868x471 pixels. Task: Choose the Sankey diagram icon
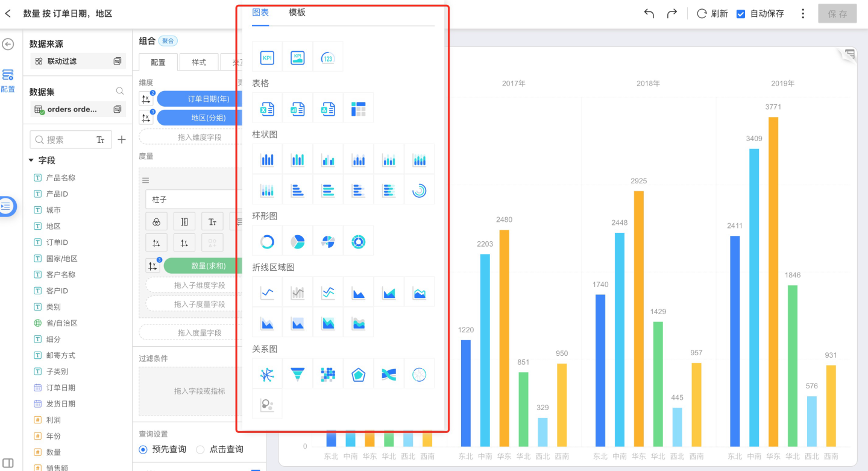(389, 375)
